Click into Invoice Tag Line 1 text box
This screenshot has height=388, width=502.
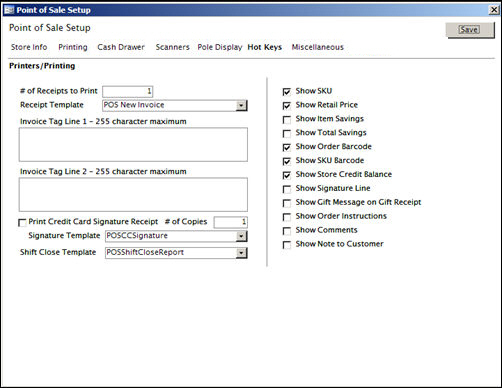click(133, 145)
